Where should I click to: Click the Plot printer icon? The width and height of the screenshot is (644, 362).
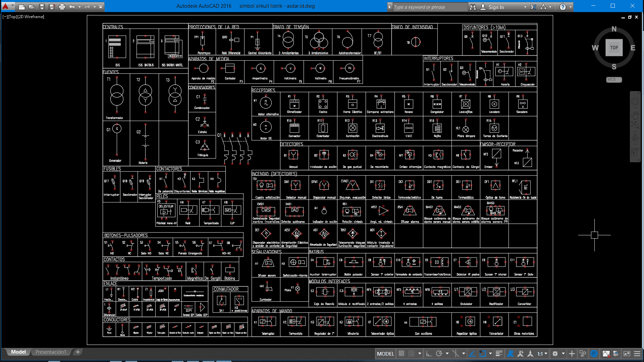tap(62, 7)
